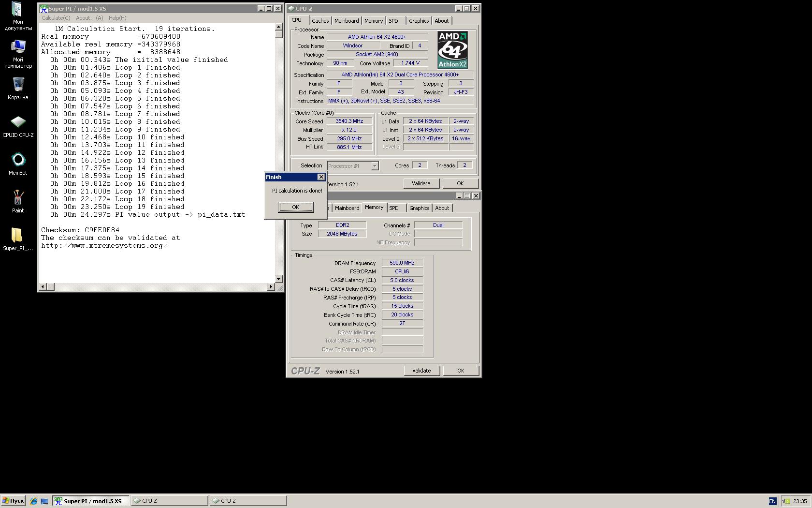Select the Корзина recycle bin icon
Viewport: 812px width, 508px height.
17,88
